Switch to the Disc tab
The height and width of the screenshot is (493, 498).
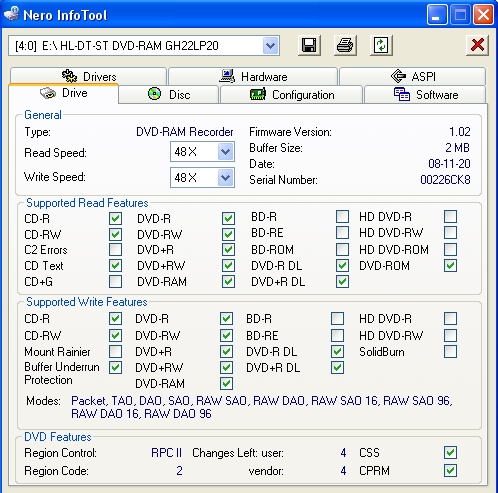tap(169, 95)
